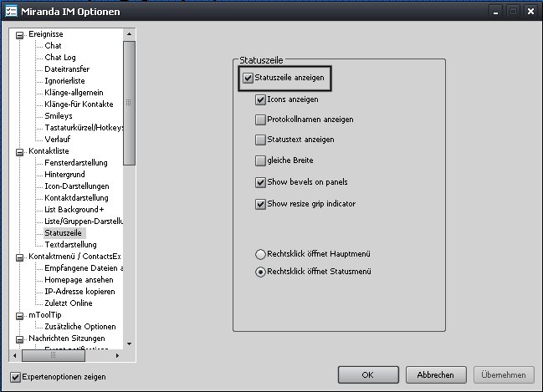
Task: Select Empfangene Dateien tree entry
Action: tap(84, 268)
